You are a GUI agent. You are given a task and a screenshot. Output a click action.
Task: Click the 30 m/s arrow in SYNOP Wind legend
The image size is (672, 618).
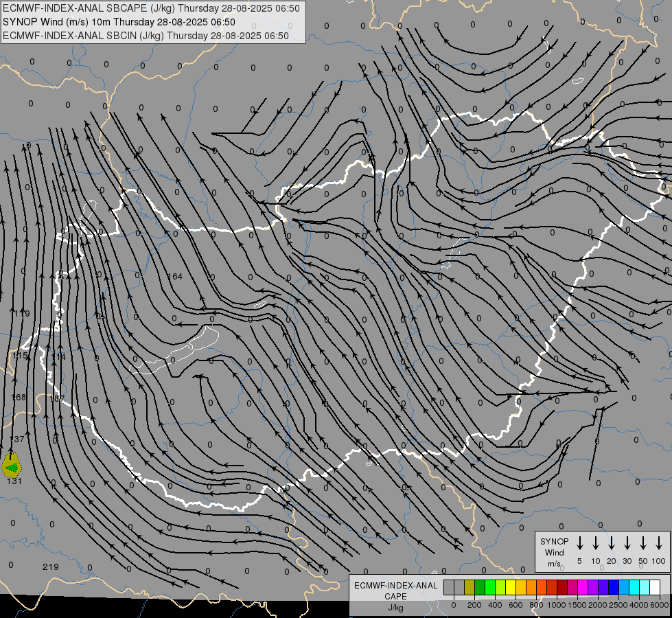[627, 543]
